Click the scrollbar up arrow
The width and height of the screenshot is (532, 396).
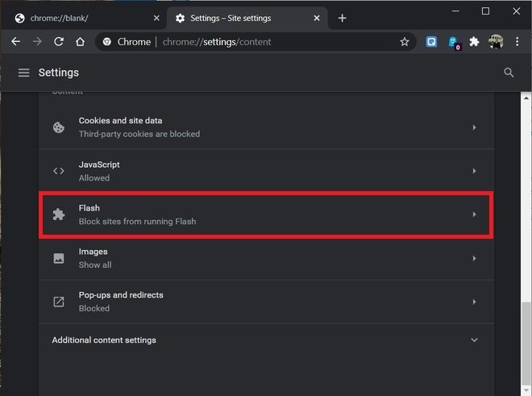tap(526, 98)
